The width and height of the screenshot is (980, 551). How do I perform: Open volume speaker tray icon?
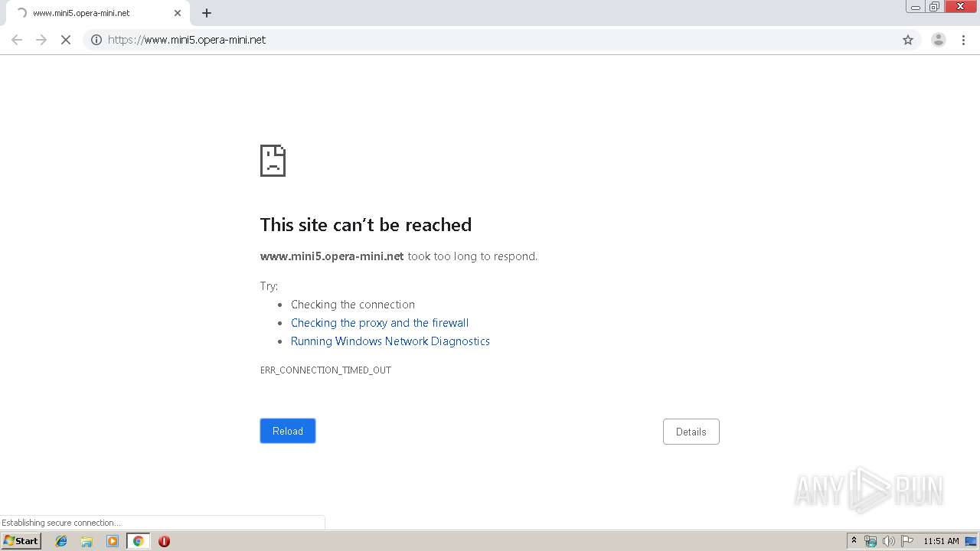[x=889, y=541]
